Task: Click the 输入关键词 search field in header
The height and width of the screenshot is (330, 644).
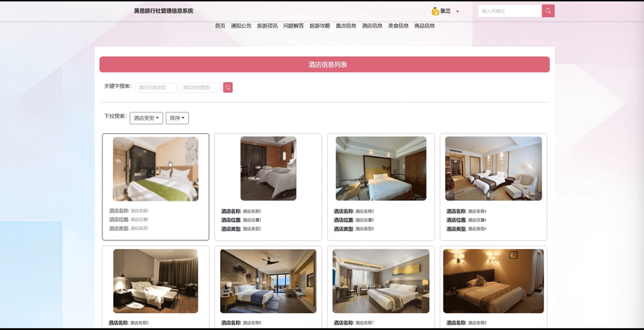Action: pos(510,11)
